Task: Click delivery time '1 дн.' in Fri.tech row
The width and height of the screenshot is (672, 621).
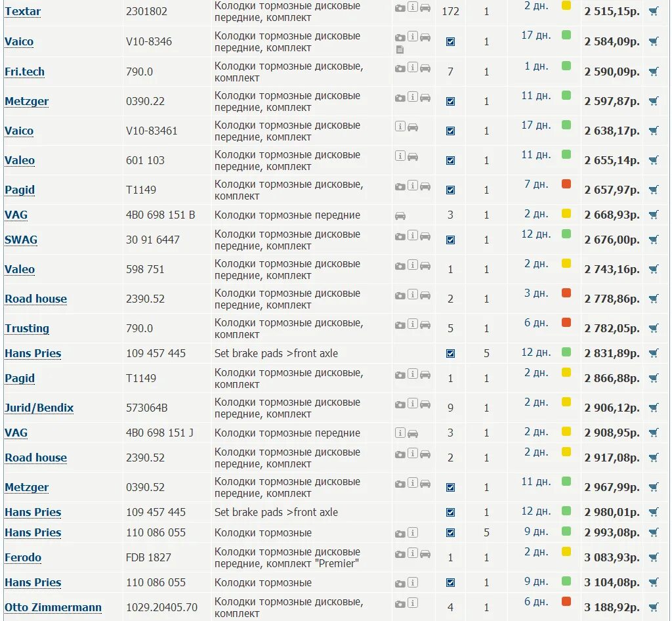Action: point(536,66)
